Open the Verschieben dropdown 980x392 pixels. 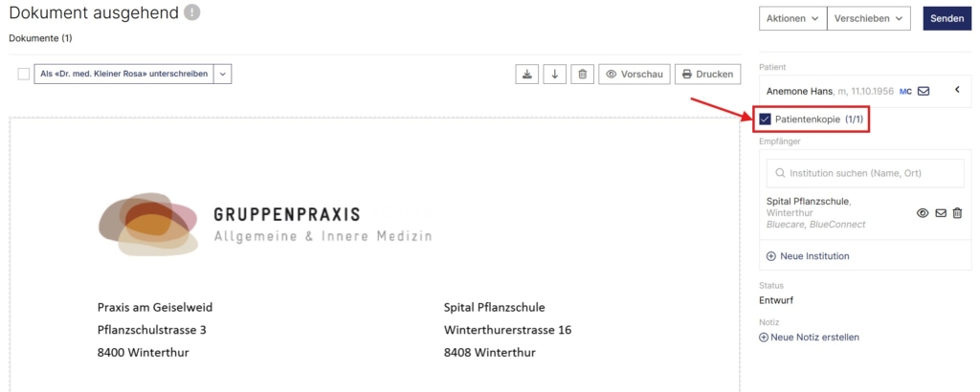[x=869, y=19]
